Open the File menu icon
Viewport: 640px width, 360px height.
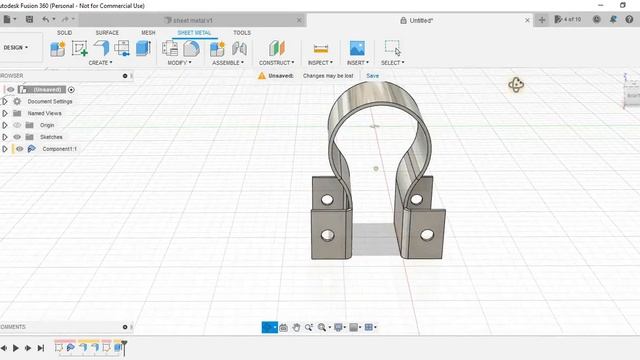pyautogui.click(x=7, y=19)
